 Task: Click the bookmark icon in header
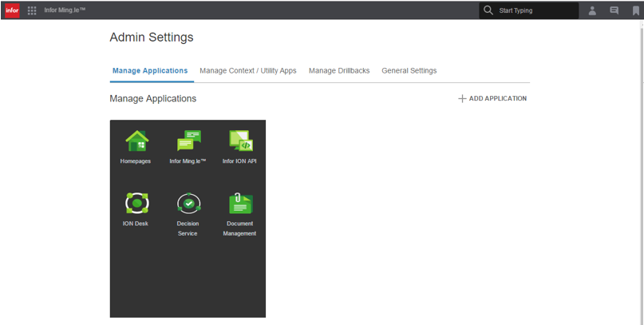tap(635, 10)
